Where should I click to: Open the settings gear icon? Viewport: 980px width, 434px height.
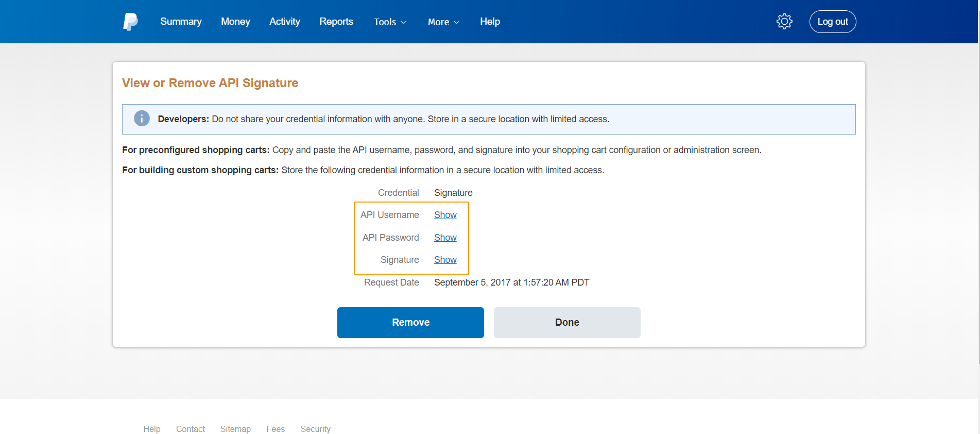tap(784, 22)
